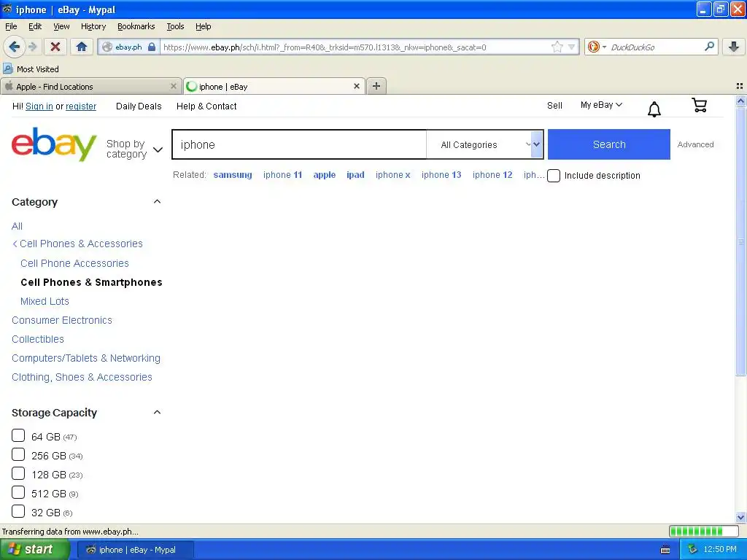Image resolution: width=747 pixels, height=560 pixels.
Task: Collapse the Category section chevron
Action: click(158, 201)
